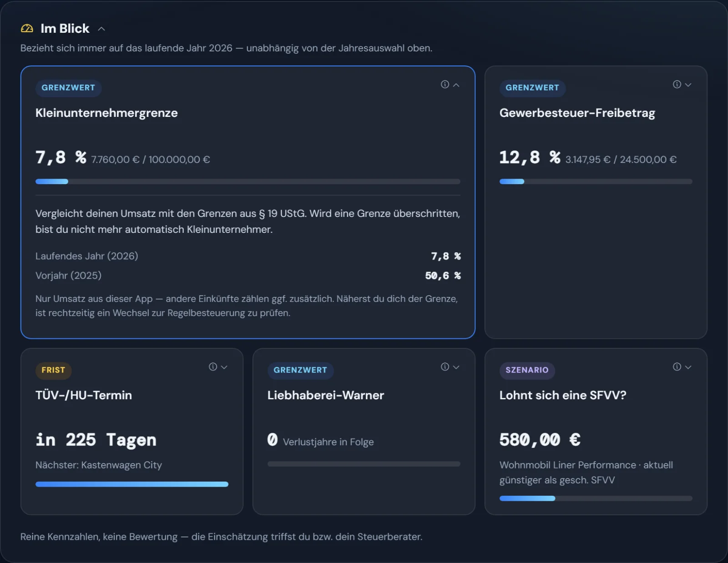Click the Wohnmobil Liner Performance description
Image resolution: width=728 pixels, height=563 pixels.
pos(586,473)
